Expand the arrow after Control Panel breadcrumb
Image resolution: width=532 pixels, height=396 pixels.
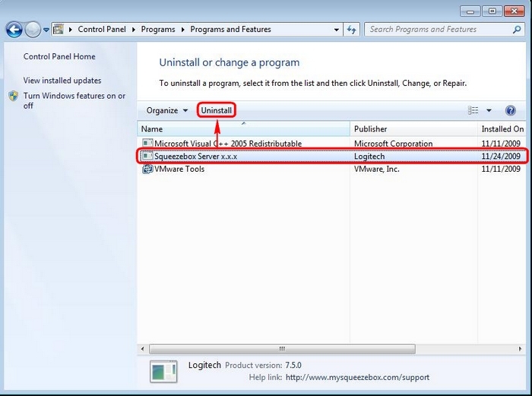pos(134,30)
